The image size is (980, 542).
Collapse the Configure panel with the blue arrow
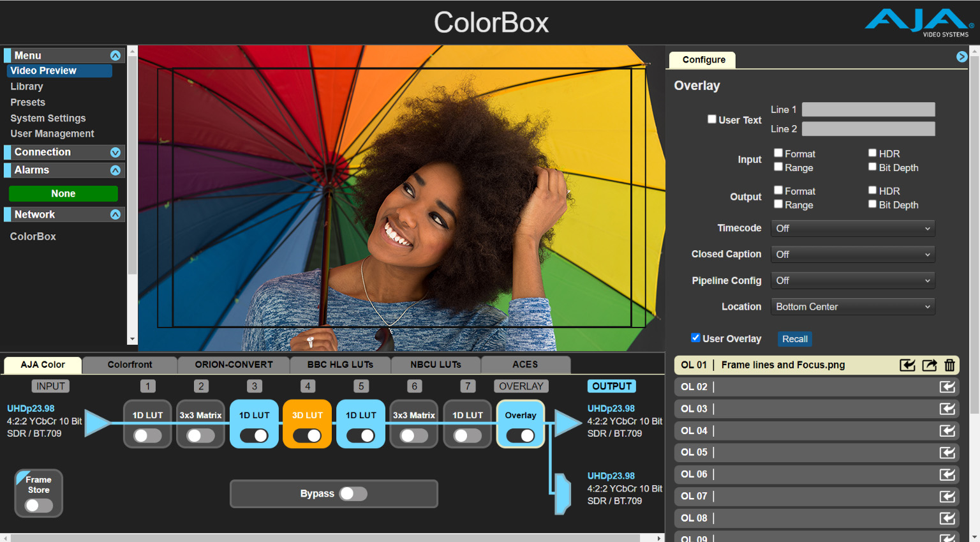961,56
